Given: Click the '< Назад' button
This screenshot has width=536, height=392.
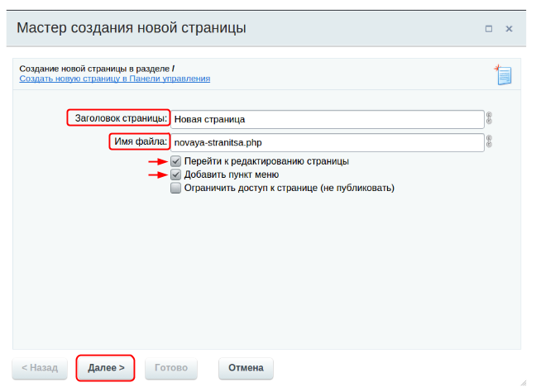Looking at the screenshot, I should coord(40,368).
